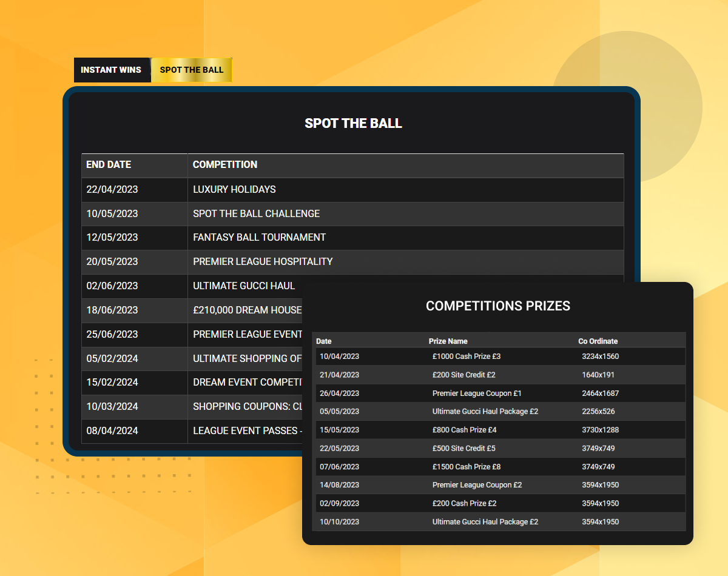Image resolution: width=728 pixels, height=576 pixels.
Task: Click the 14/08/2023 prize date
Action: tap(339, 485)
